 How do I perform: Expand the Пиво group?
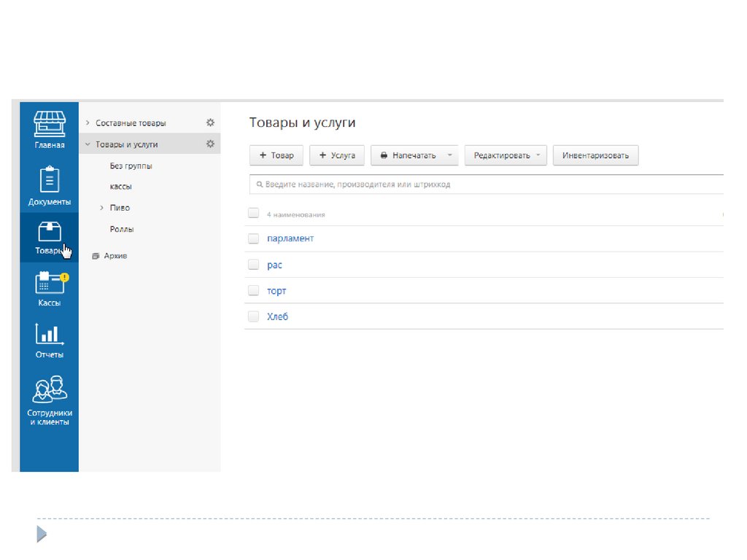tap(101, 208)
